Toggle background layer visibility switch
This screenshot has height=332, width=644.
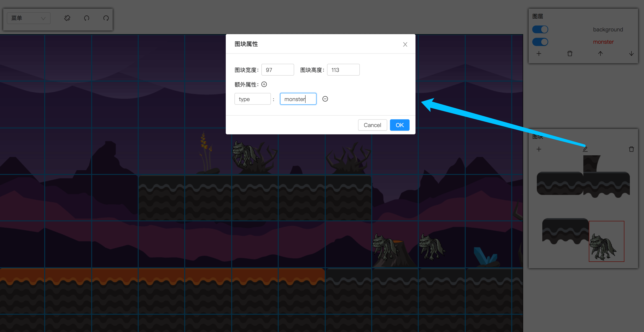(x=540, y=29)
